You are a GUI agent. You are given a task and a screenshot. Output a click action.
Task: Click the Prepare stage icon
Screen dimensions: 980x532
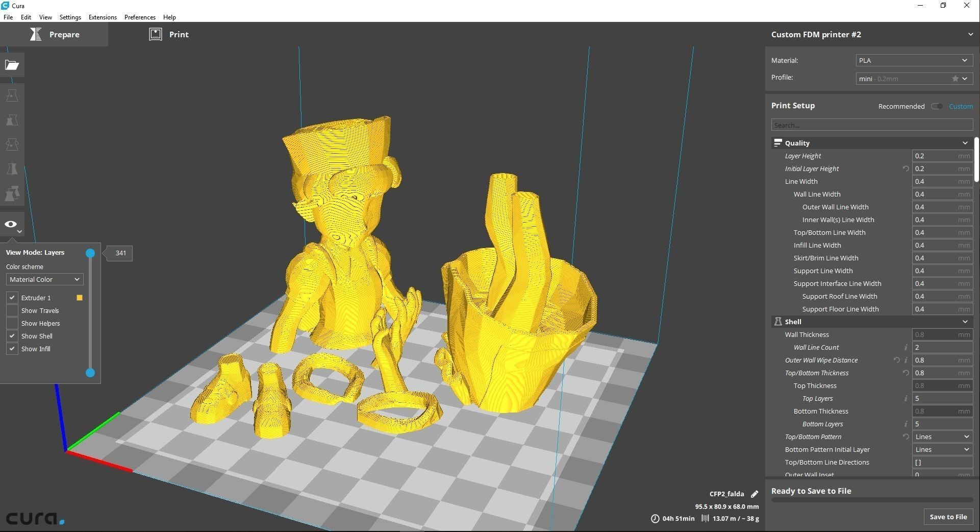click(x=35, y=34)
